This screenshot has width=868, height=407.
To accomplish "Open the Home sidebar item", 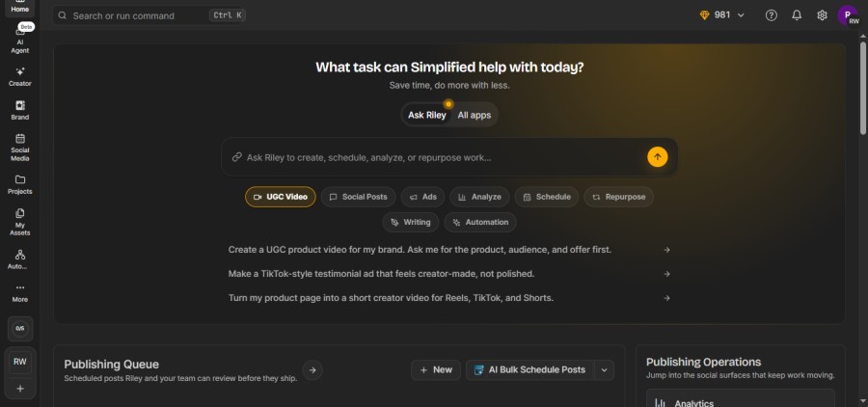I will click(x=20, y=8).
